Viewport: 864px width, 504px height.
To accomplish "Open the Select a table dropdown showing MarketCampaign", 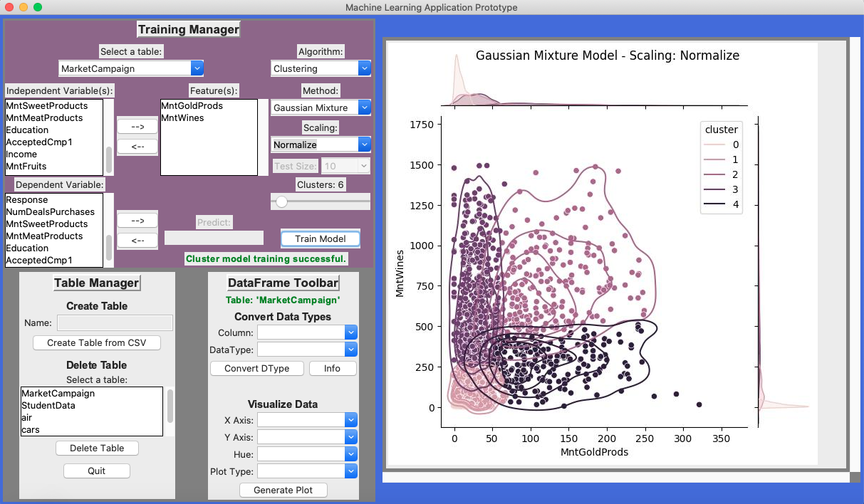I will click(131, 68).
